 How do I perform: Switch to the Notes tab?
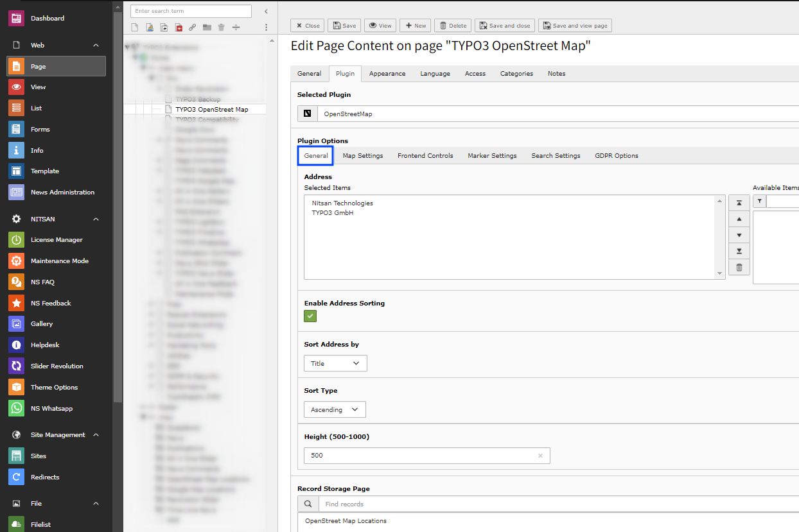[557, 74]
